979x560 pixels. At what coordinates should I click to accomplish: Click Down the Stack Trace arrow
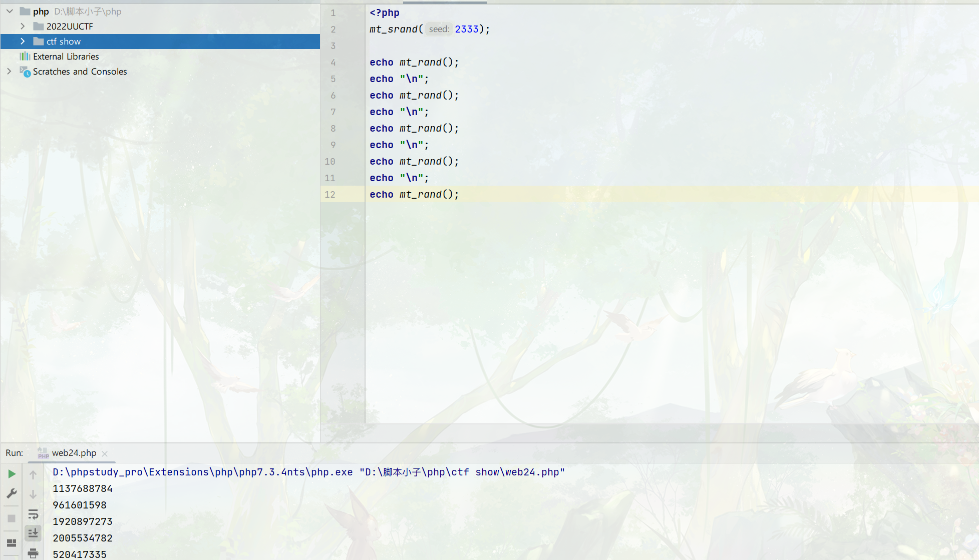[33, 494]
